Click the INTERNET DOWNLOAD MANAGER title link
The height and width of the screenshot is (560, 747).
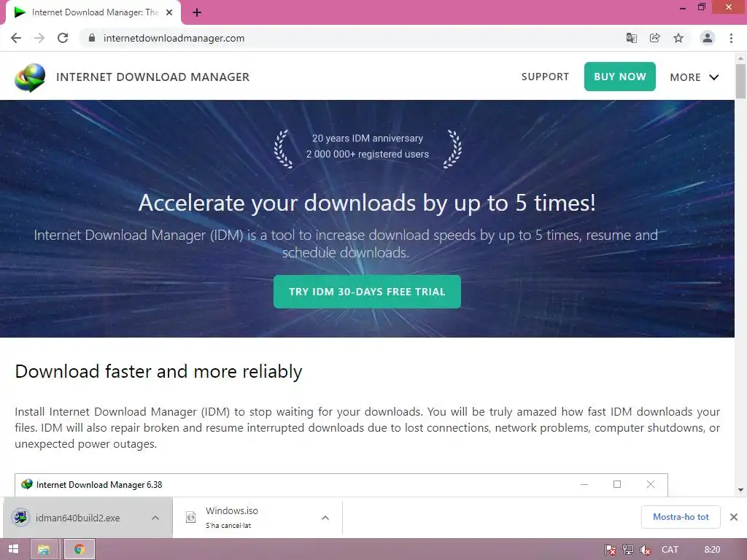click(x=153, y=77)
